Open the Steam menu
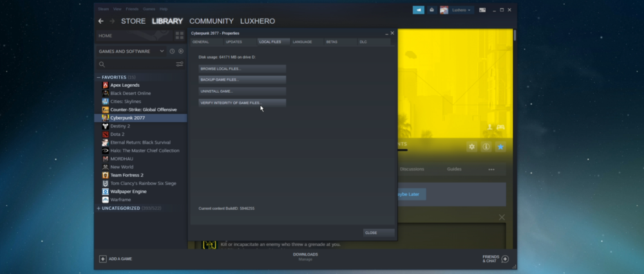Screen dimensions: 644x274 (x=104, y=9)
